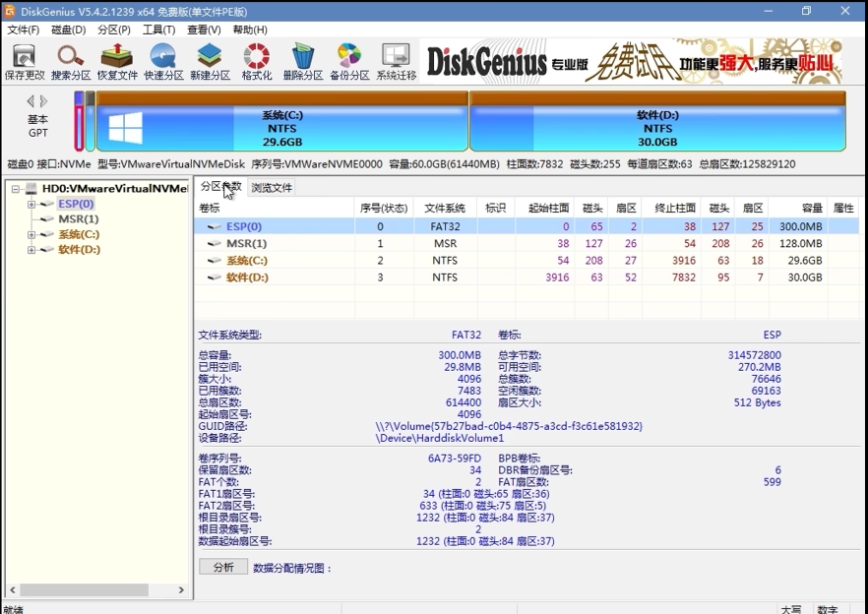Viewport: 868px width, 614px height.
Task: Click the 属性 column header
Action: [x=843, y=209]
